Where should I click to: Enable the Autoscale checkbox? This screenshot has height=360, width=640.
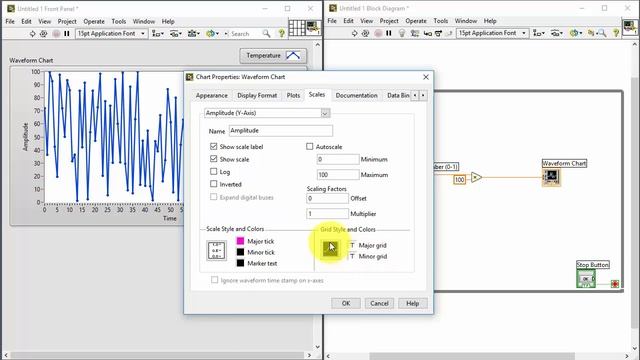(309, 146)
